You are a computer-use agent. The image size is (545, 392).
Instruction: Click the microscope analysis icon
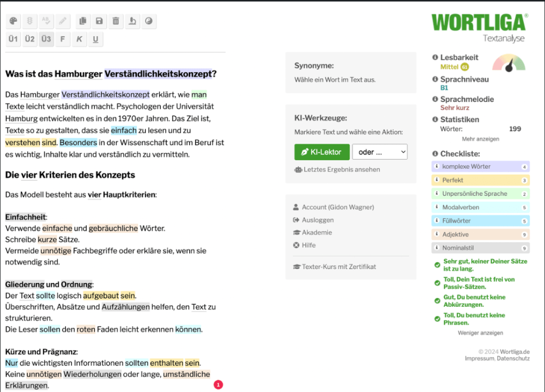pos(132,21)
